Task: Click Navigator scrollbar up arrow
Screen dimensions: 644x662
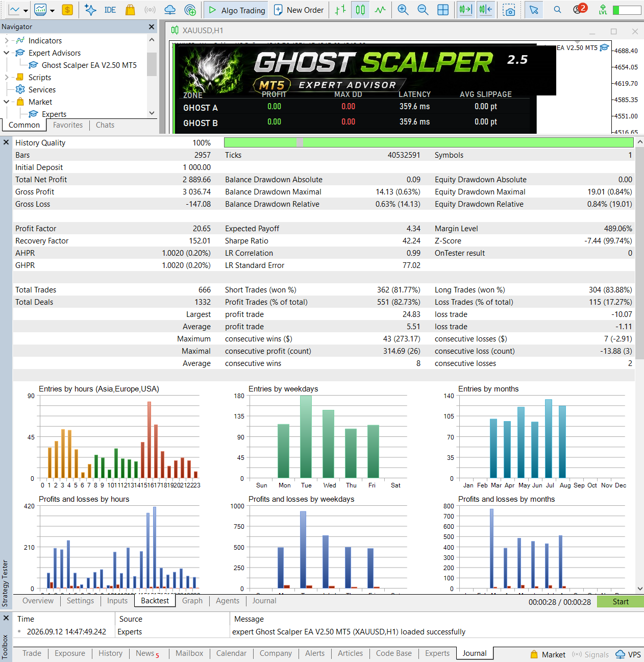Action: pyautogui.click(x=152, y=40)
